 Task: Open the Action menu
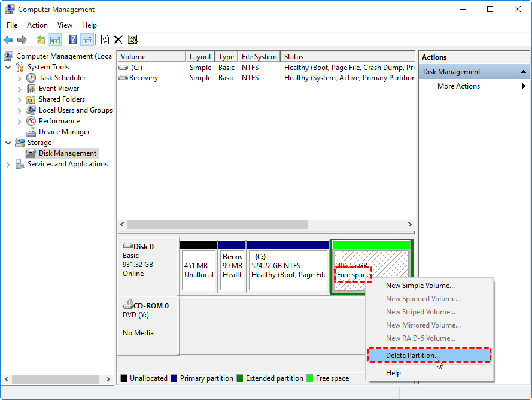[37, 25]
